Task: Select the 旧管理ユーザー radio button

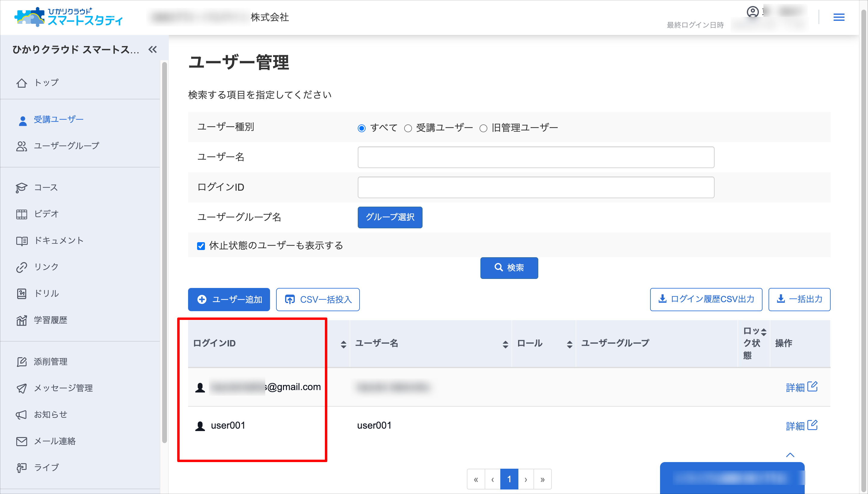Action: (x=483, y=128)
